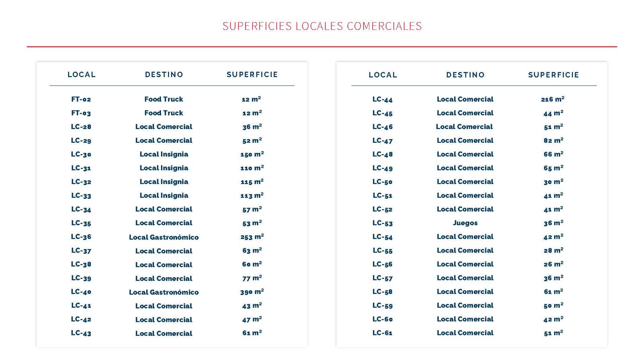Click the 82 m² surface value
Viewport: 644px width, 362px height.
tap(553, 140)
